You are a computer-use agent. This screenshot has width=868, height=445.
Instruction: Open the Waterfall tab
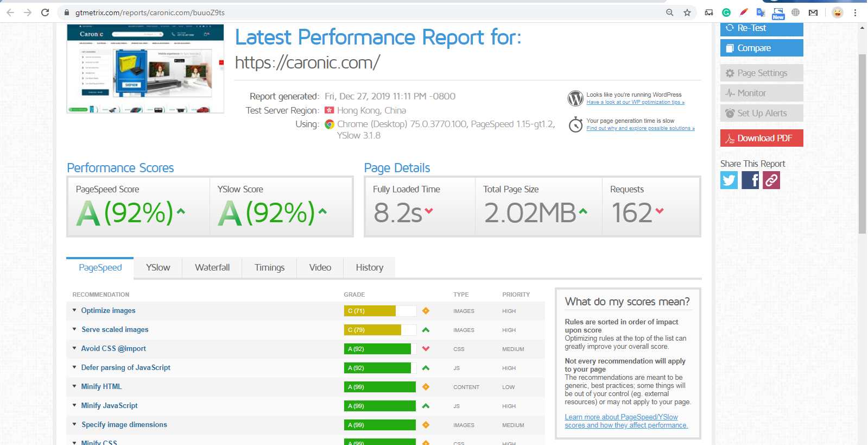pos(212,267)
